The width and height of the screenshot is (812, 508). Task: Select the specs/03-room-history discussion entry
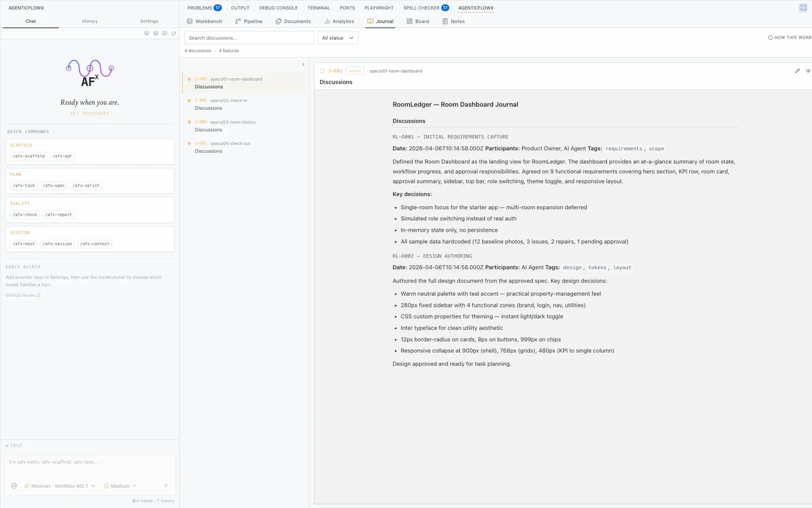[x=244, y=126]
